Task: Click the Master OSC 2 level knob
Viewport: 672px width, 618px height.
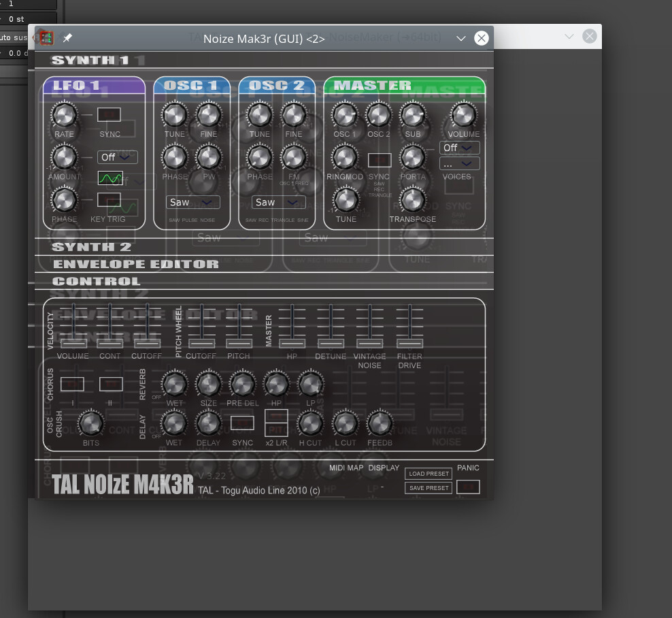Action: [x=378, y=115]
